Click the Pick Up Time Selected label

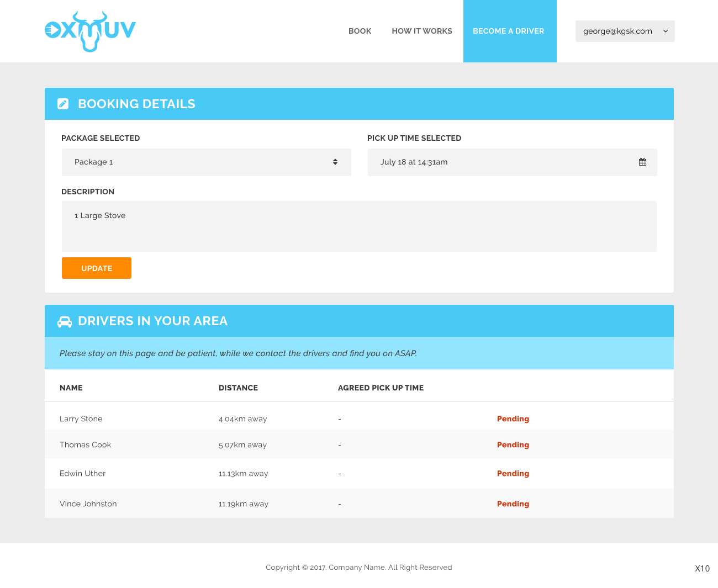click(414, 139)
